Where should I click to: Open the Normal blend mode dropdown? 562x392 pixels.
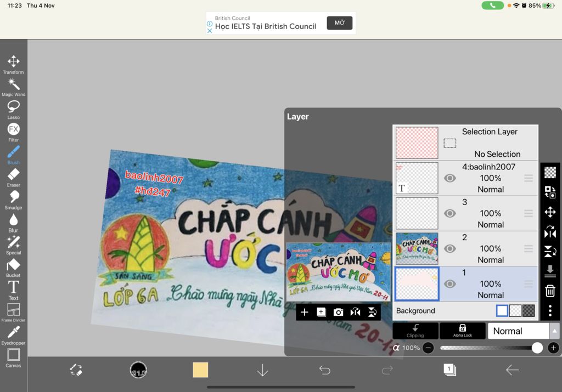522,331
